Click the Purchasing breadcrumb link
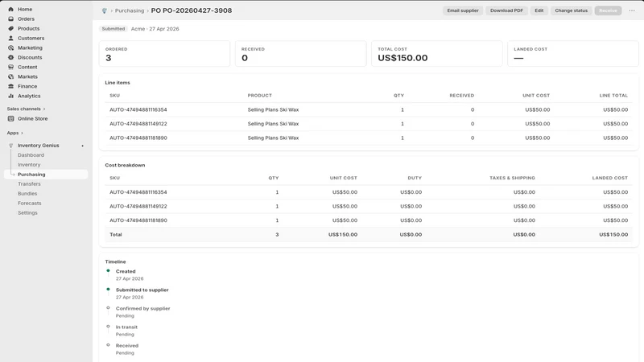The height and width of the screenshot is (362, 644). (130, 10)
